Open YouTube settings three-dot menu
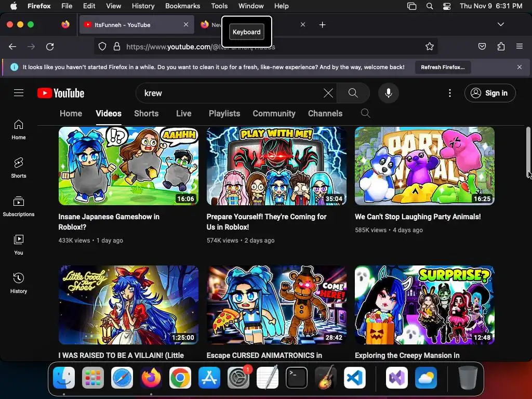 (x=450, y=93)
